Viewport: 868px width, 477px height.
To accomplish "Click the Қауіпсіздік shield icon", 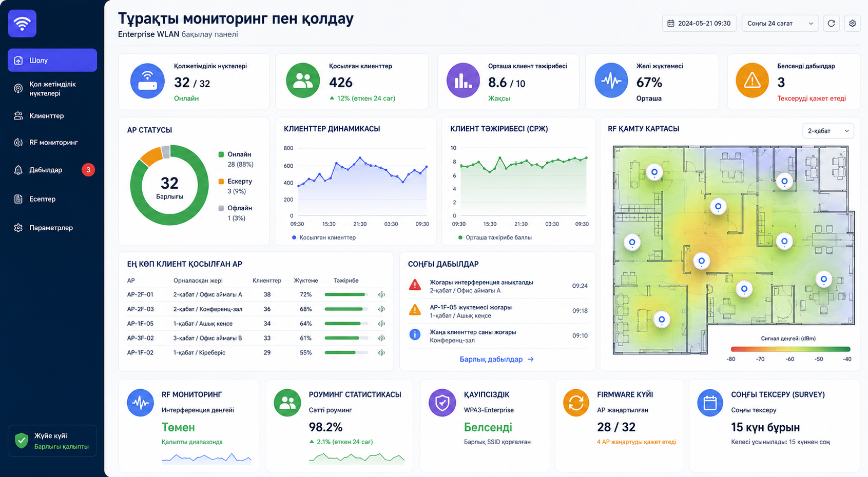I will tap(442, 403).
